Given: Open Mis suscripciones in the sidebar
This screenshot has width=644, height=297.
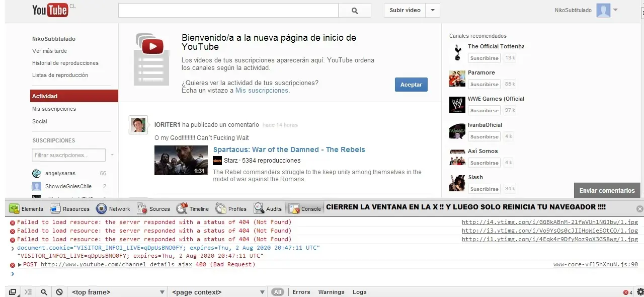Looking at the screenshot, I should point(54,109).
